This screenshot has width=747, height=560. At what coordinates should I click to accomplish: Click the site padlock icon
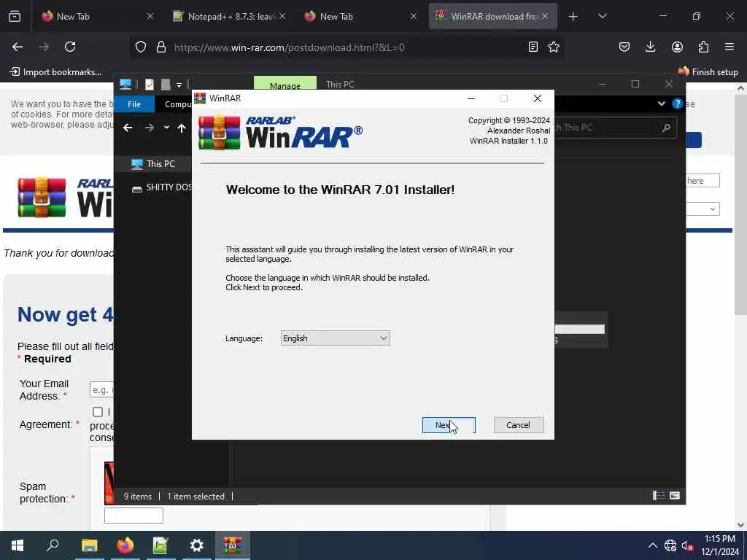161,47
